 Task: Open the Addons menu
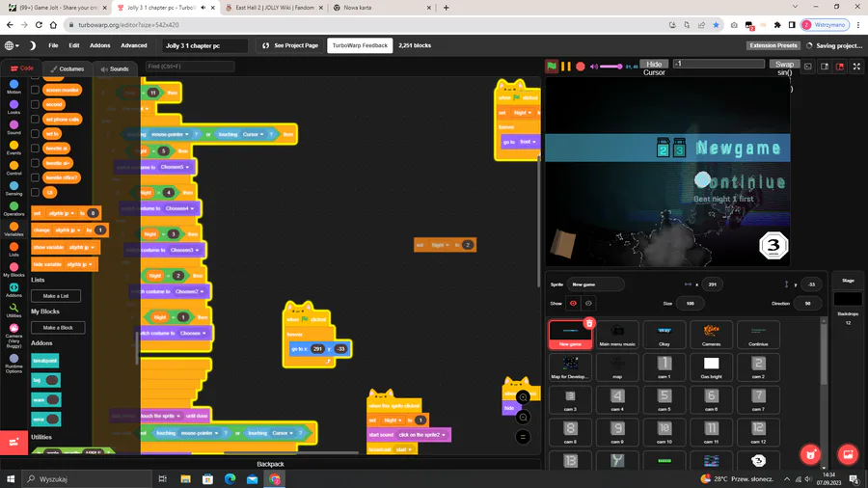point(99,45)
